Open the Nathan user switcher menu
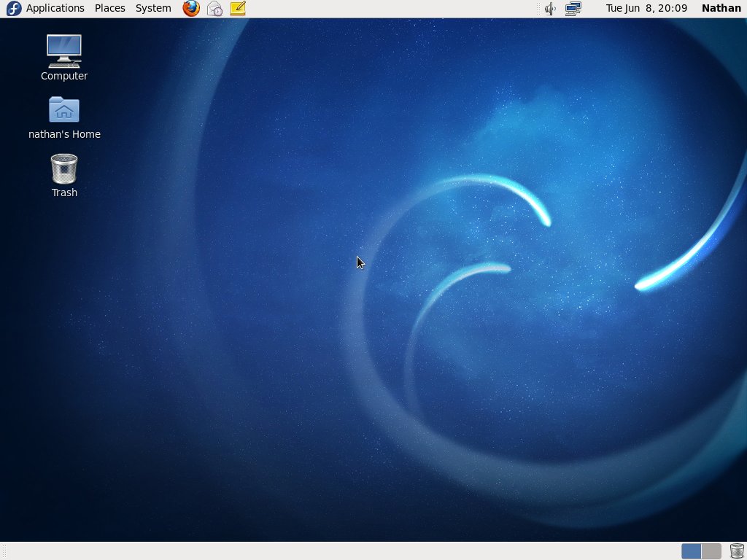This screenshot has width=747, height=560. 721,9
